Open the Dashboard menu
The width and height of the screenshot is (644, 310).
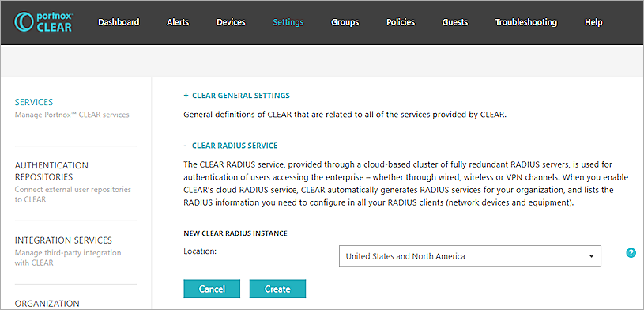[119, 22]
